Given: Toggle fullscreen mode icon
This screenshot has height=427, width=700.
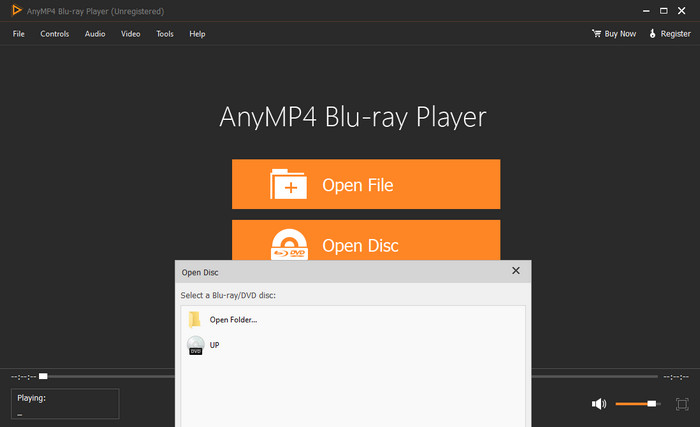Looking at the screenshot, I should click(682, 404).
